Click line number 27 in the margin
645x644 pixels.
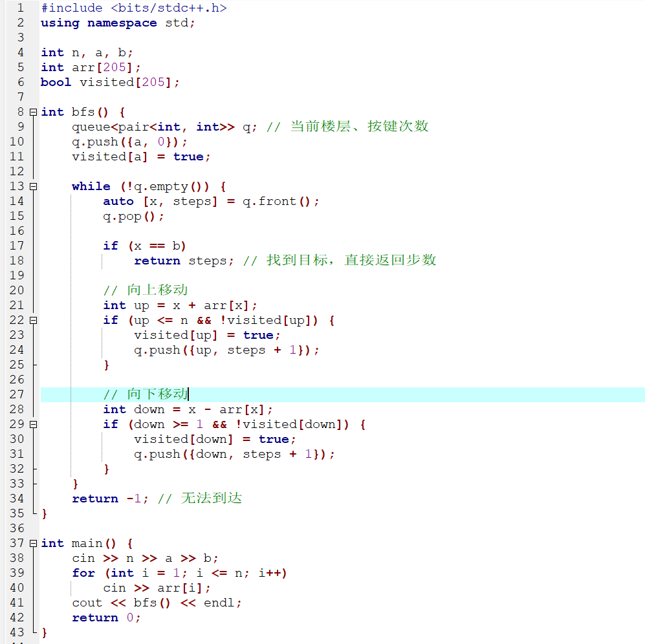click(x=17, y=394)
